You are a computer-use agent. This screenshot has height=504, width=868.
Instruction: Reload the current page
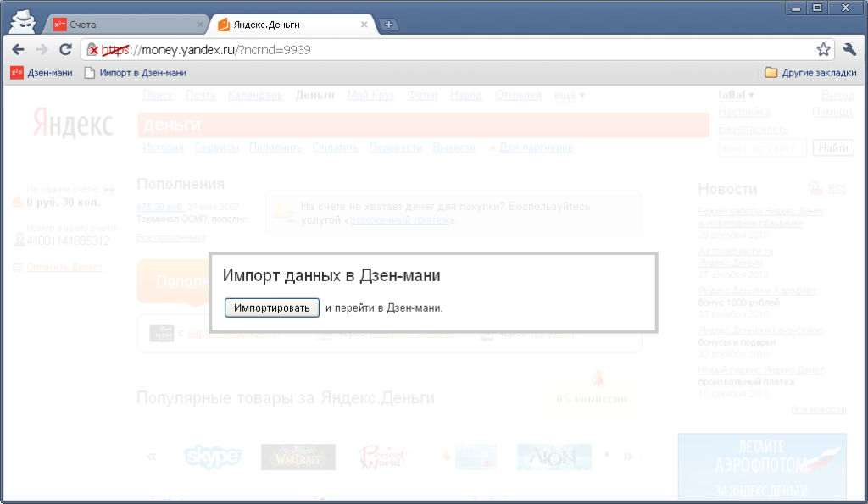65,50
